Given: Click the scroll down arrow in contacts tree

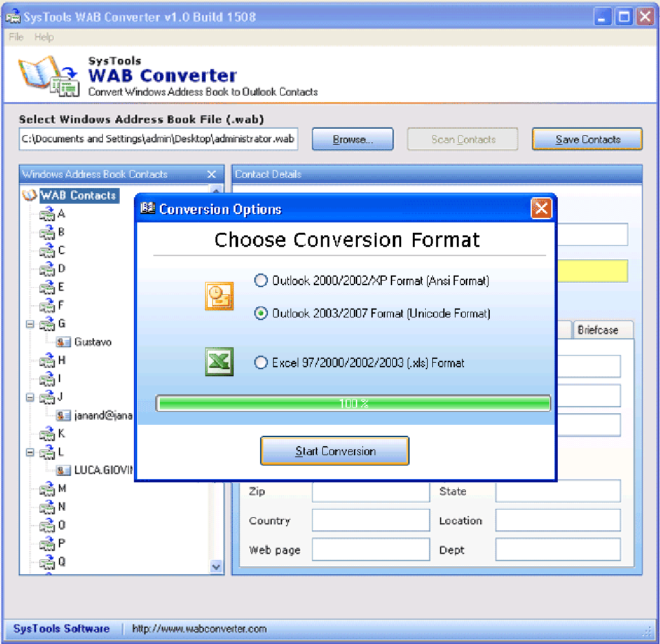Looking at the screenshot, I should tap(216, 566).
